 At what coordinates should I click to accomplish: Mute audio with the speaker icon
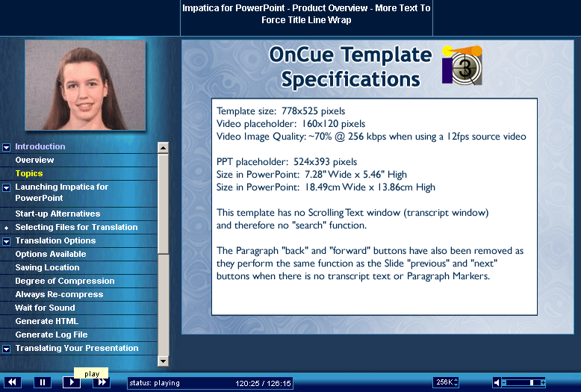[x=497, y=382]
